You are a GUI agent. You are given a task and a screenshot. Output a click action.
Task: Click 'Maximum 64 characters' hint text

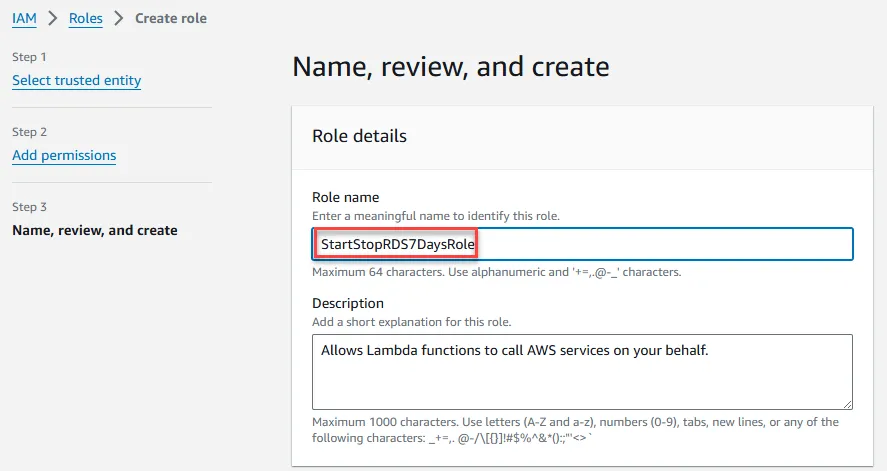[x=497, y=272]
